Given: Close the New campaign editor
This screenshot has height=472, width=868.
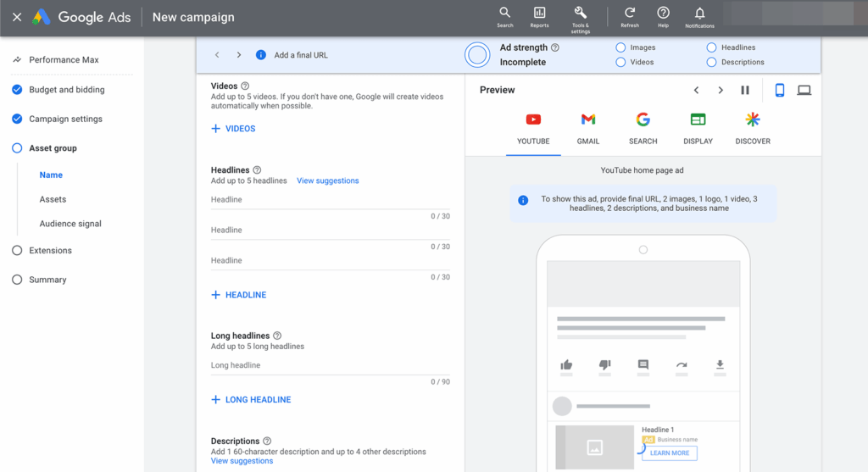Looking at the screenshot, I should (x=17, y=17).
